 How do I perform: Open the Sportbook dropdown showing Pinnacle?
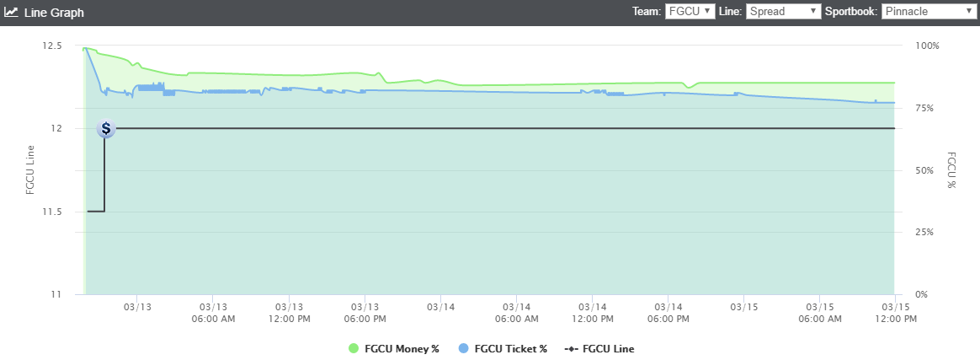click(x=928, y=11)
